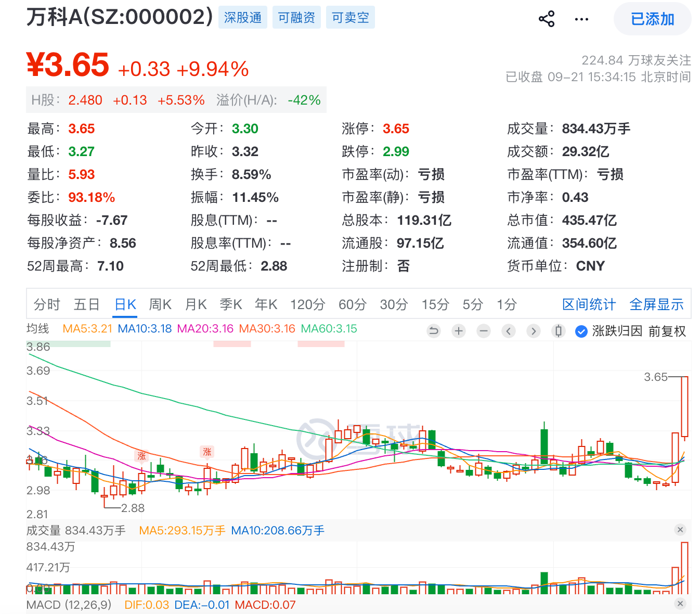
Task: Switch to 30分 interval tab
Action: 394,304
